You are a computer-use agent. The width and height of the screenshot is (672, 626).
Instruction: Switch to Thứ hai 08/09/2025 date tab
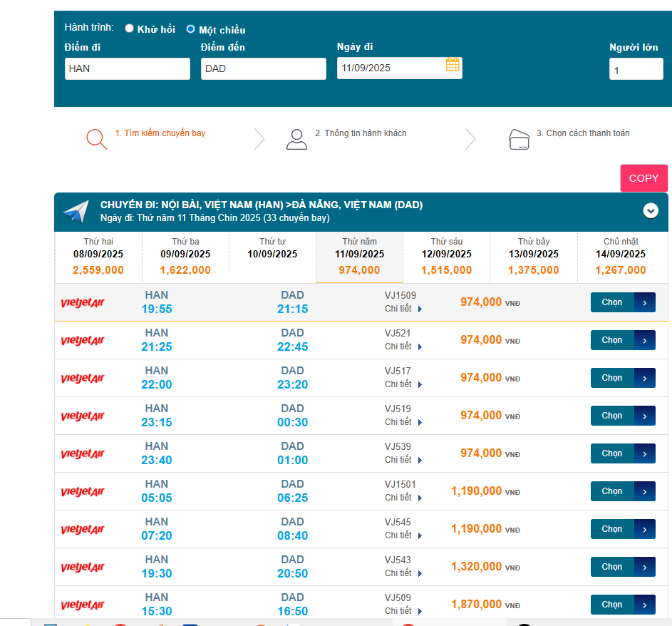(98, 257)
